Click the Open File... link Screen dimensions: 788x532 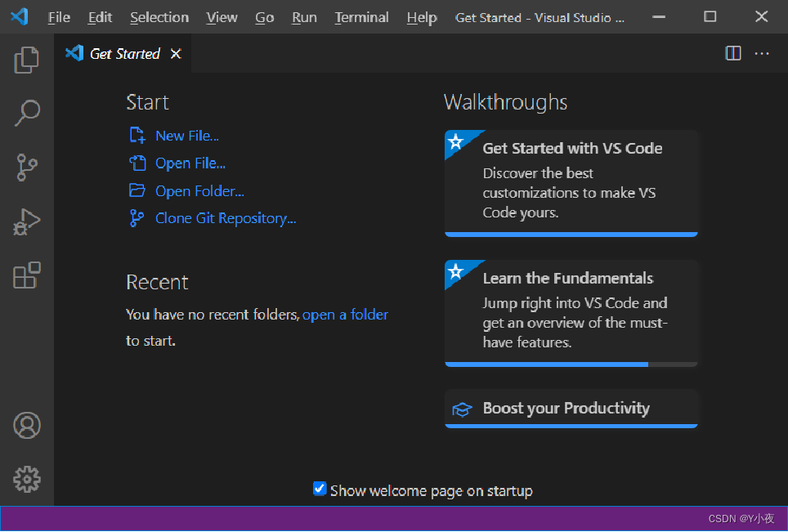pos(190,163)
